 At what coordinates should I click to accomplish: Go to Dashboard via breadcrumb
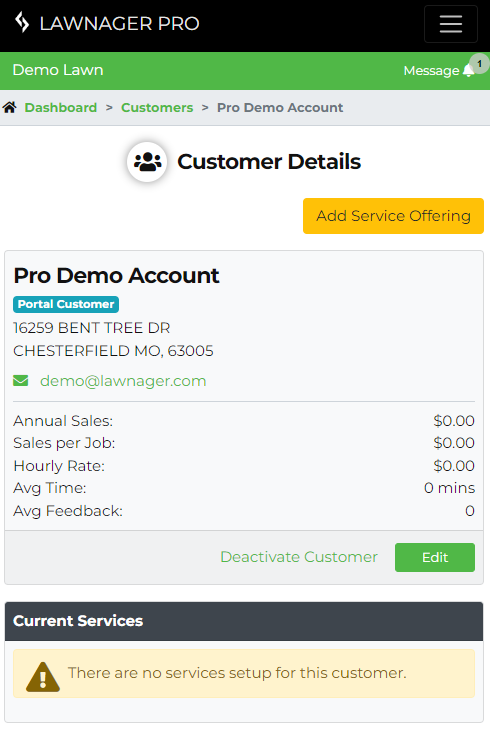[61, 108]
